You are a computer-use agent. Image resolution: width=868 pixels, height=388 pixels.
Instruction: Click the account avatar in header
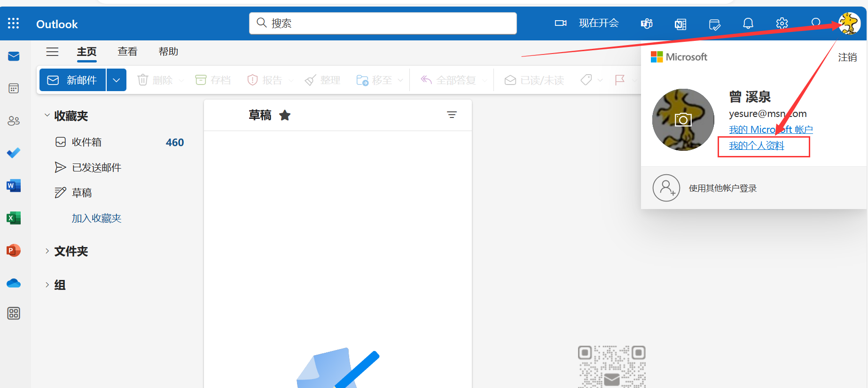(x=849, y=23)
